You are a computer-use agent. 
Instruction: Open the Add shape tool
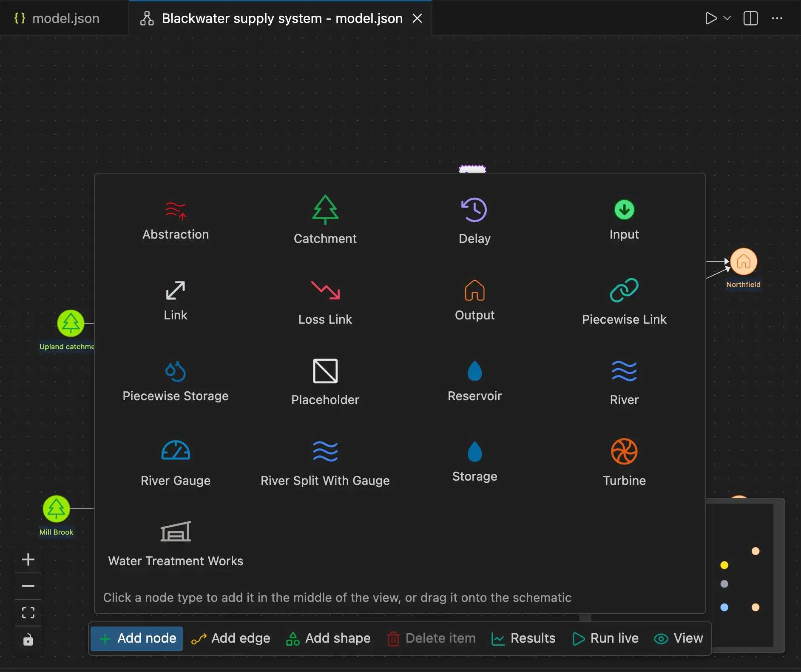328,638
